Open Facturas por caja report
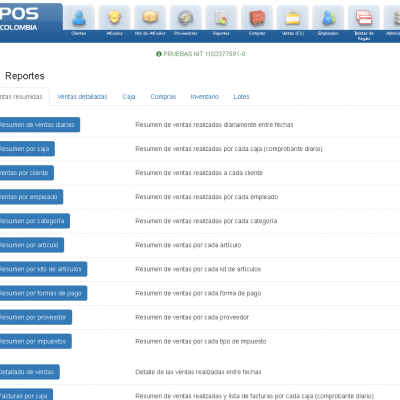The image size is (400, 400). click(x=26, y=395)
